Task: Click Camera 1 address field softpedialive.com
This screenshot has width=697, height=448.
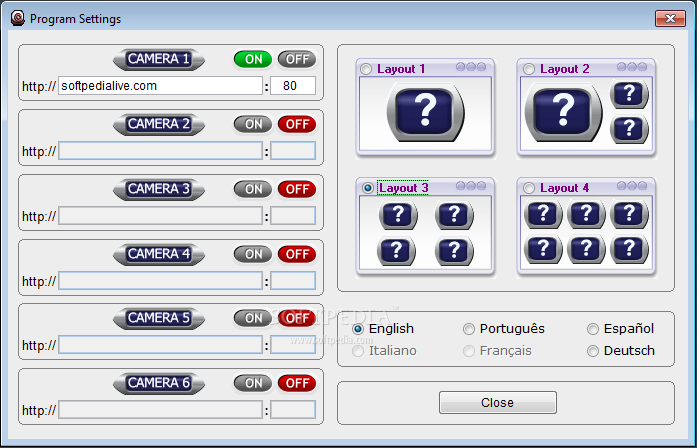Action: [x=160, y=86]
